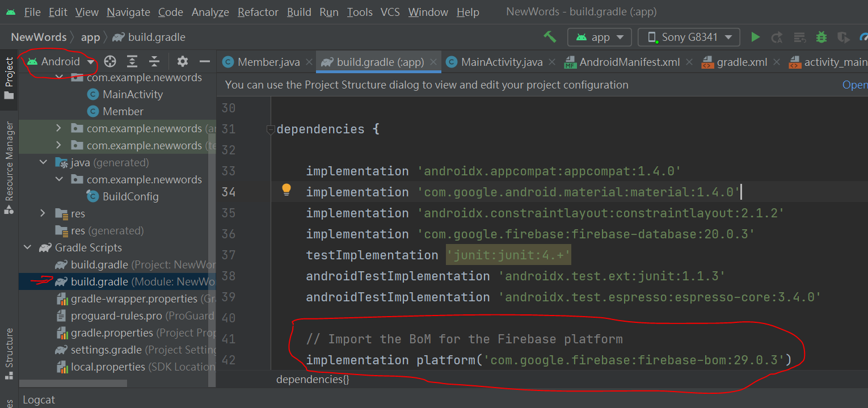Close the build.gradle (:app) tab
Image resolution: width=868 pixels, height=408 pixels.
point(434,62)
